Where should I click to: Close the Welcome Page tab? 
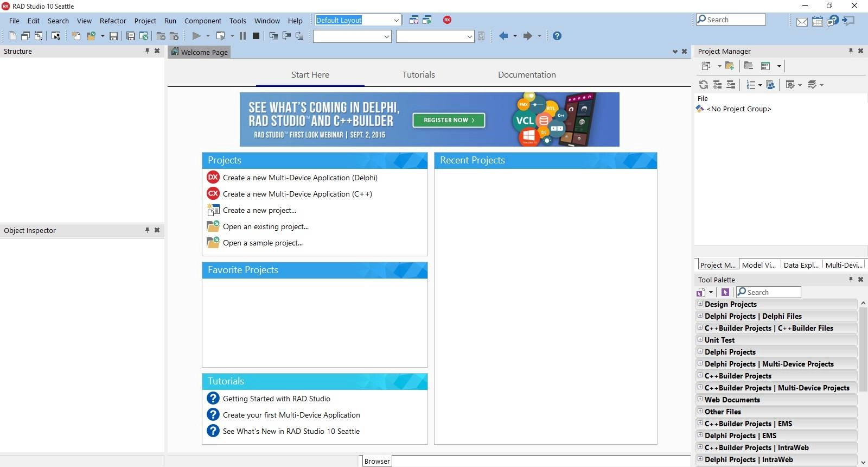point(685,52)
